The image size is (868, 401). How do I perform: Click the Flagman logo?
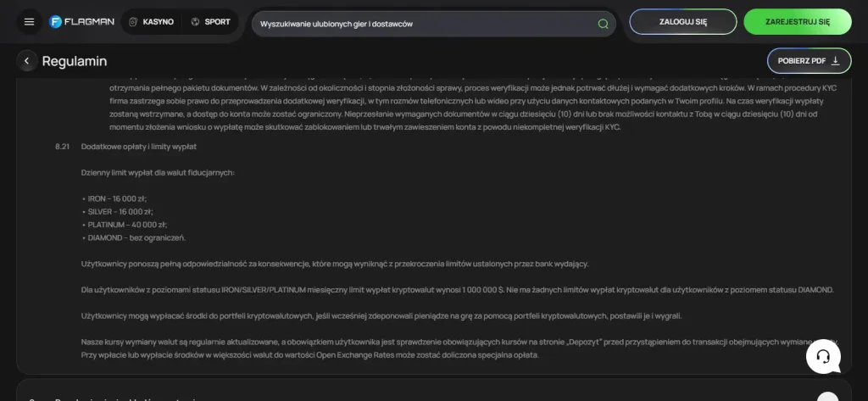point(81,22)
